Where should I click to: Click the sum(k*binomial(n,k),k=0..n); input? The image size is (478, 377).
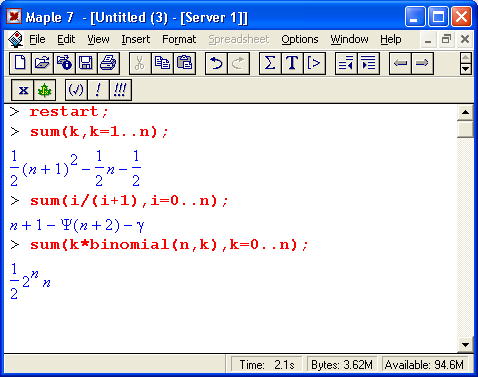(x=169, y=245)
